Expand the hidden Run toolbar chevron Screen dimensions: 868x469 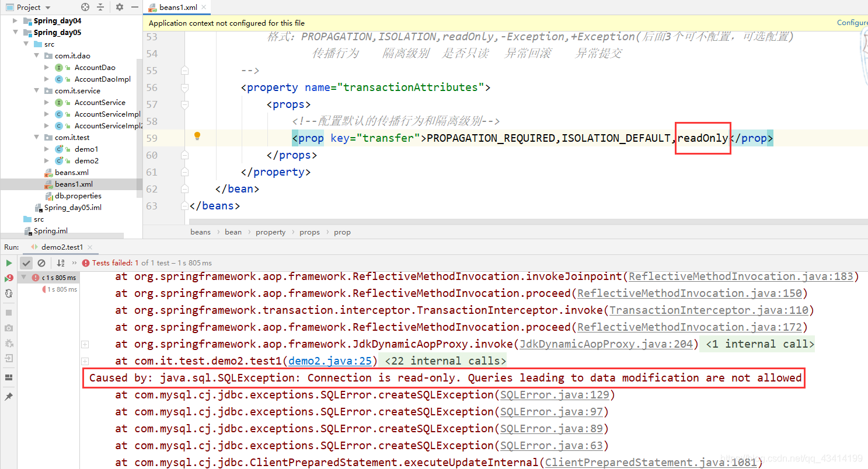pos(74,263)
